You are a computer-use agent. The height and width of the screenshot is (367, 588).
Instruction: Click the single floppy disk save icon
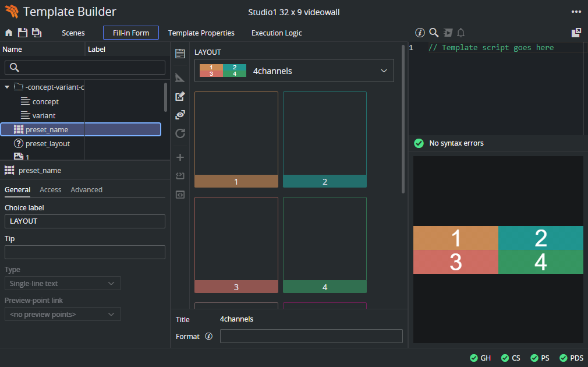pos(22,33)
